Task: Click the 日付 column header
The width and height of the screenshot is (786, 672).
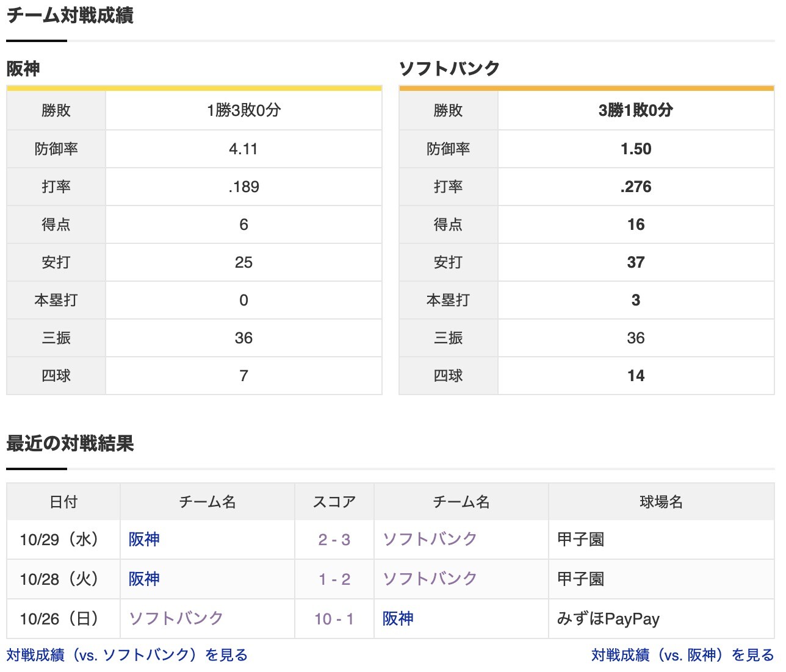Action: (x=63, y=502)
